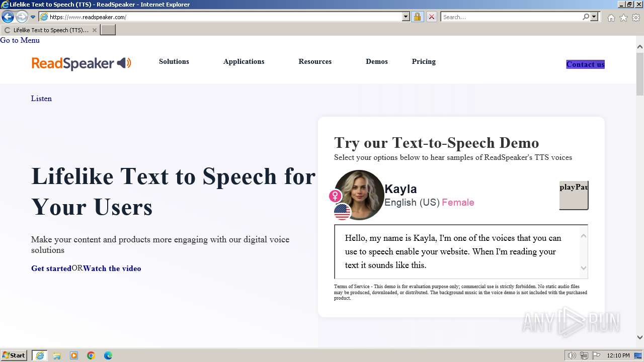Go to the Pricing page
644x362 pixels.
tap(424, 61)
